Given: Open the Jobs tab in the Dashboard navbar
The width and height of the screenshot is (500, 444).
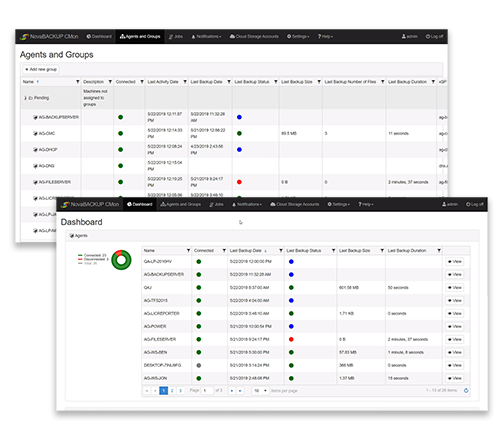Looking at the screenshot, I should point(216,204).
